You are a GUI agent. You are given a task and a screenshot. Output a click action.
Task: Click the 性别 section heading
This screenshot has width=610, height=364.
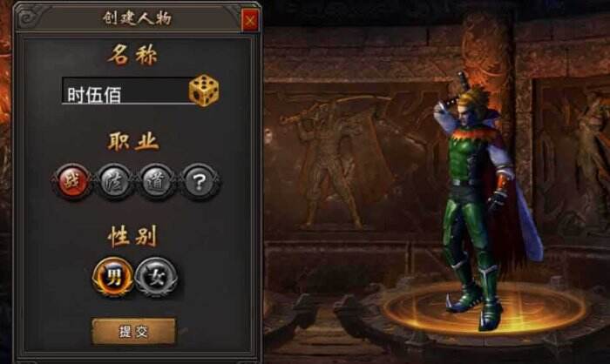tap(132, 236)
